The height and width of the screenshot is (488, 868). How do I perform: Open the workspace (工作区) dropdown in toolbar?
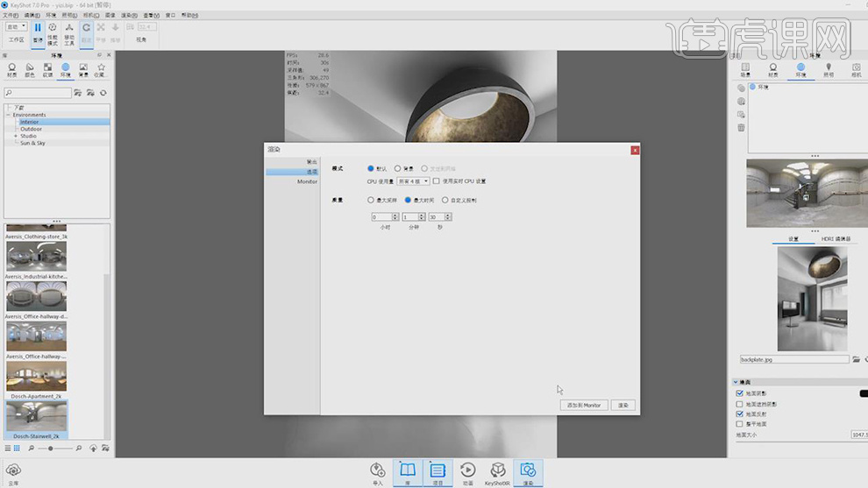16,27
